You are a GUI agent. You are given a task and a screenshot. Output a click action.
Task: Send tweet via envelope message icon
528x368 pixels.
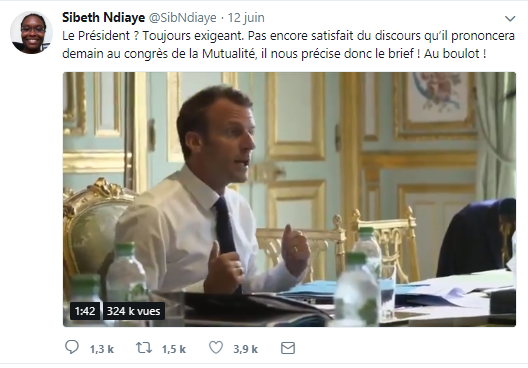(288, 348)
